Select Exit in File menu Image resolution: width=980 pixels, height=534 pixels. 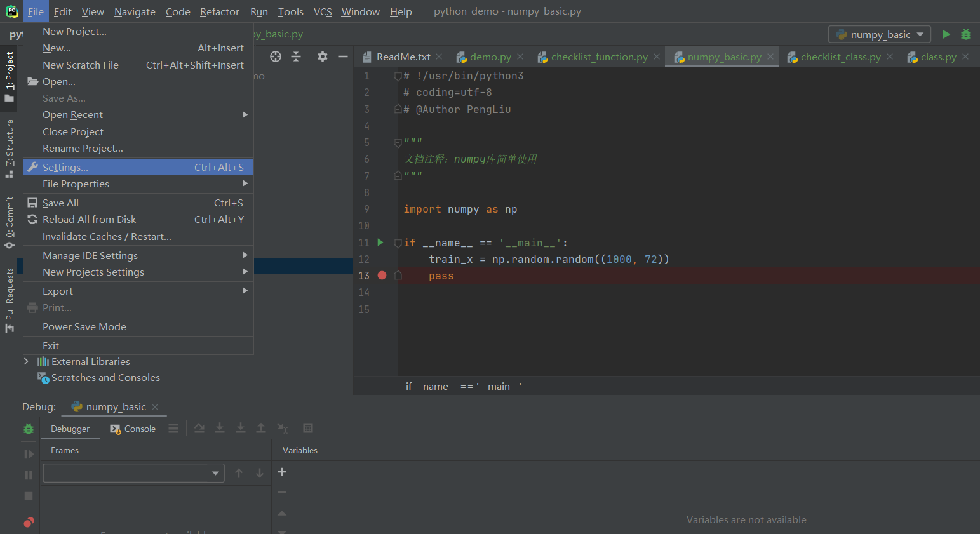click(x=138, y=346)
